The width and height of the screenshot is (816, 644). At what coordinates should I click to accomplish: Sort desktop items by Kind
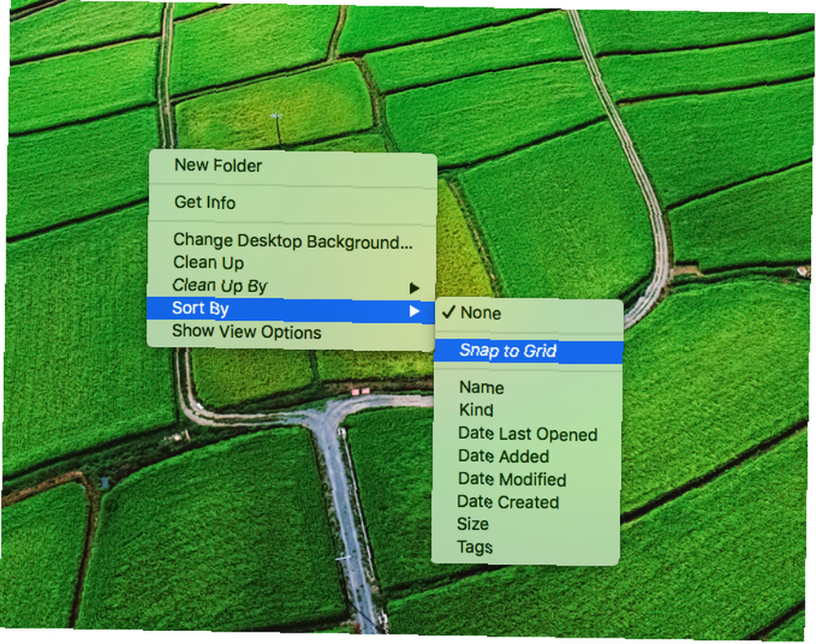(x=527, y=411)
